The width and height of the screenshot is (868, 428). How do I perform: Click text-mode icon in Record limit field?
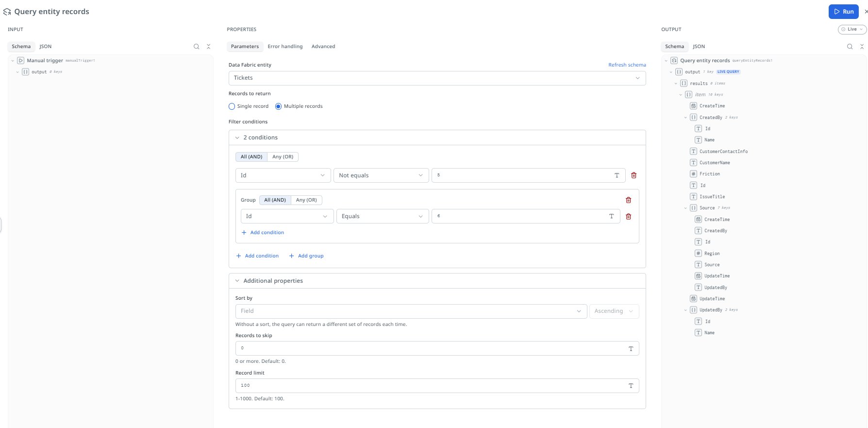[x=631, y=386]
